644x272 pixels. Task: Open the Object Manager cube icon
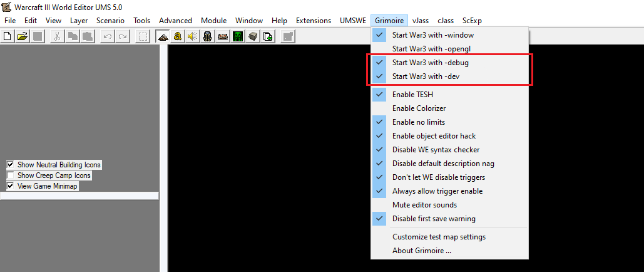(253, 36)
